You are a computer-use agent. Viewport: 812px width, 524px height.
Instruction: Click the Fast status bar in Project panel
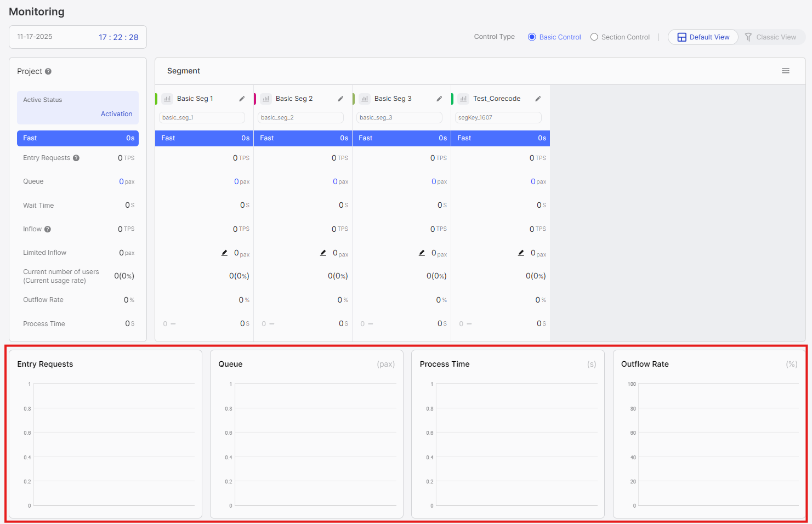78,138
